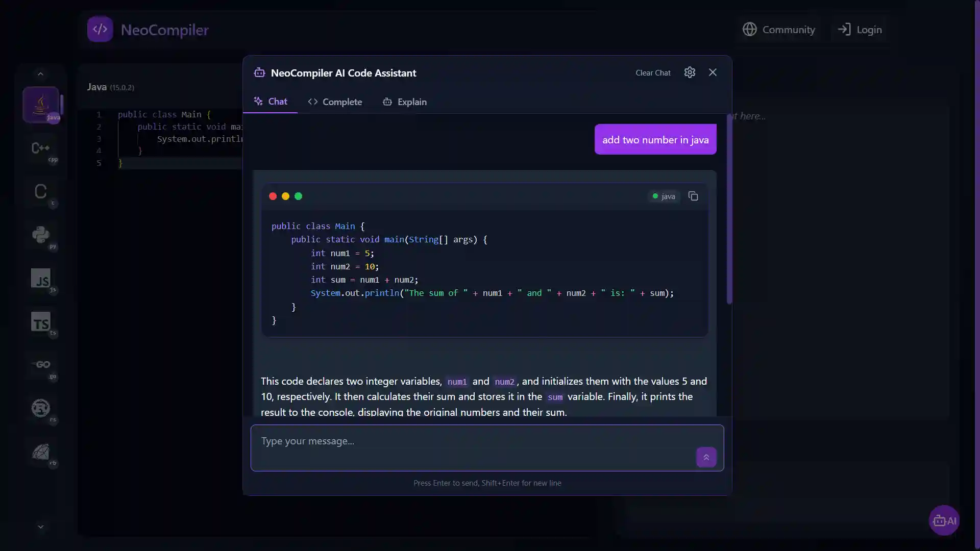Screen dimensions: 980x551
Task: Click the yellow dot on code block
Action: (285, 196)
